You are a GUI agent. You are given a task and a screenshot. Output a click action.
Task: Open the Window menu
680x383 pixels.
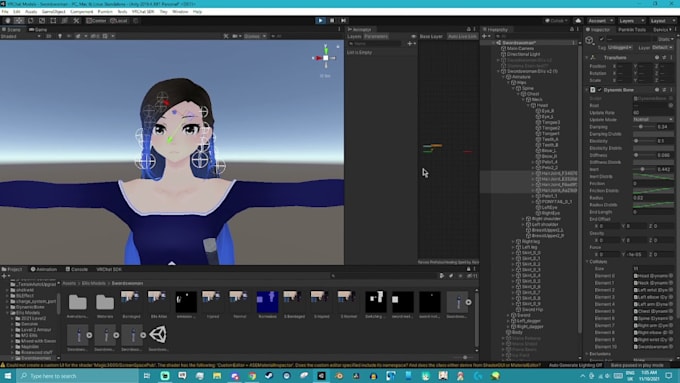coord(180,12)
